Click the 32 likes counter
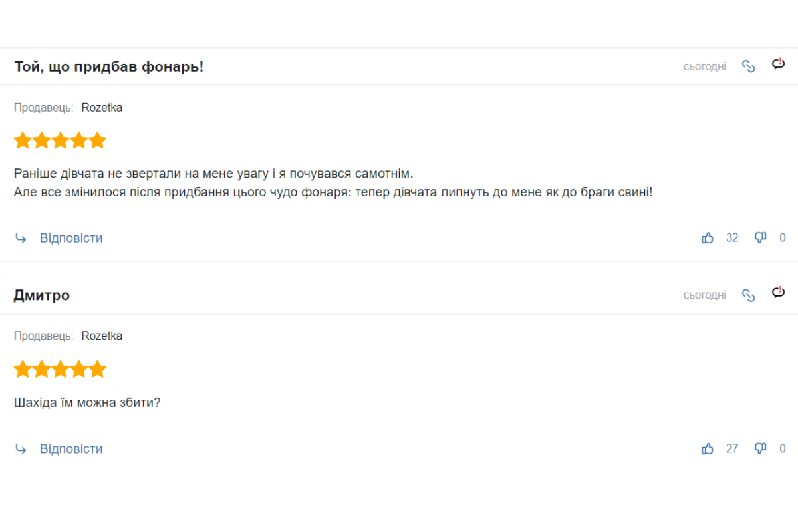 pyautogui.click(x=732, y=238)
